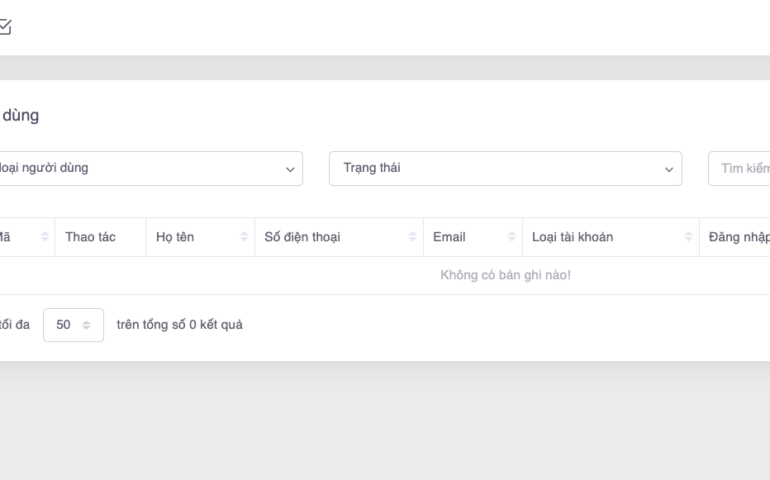Click the Không có bản ghi nào message
Screen dimensions: 770x480
click(x=505, y=276)
